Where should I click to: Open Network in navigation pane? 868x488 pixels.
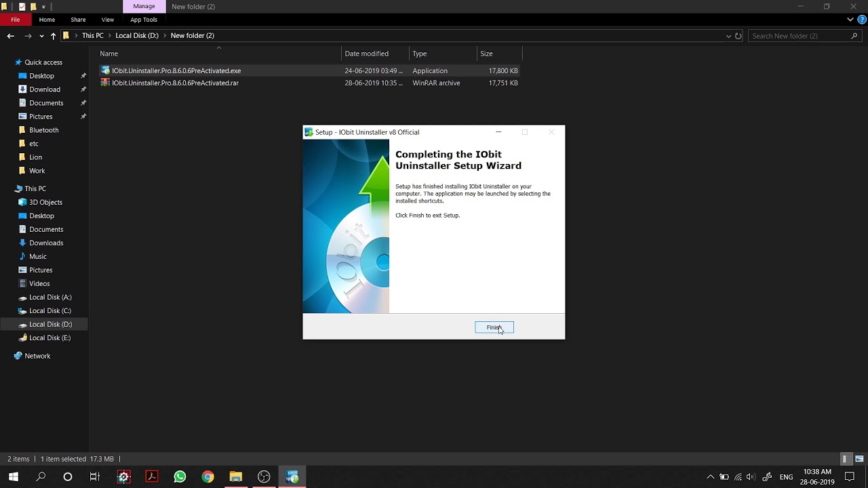point(37,356)
